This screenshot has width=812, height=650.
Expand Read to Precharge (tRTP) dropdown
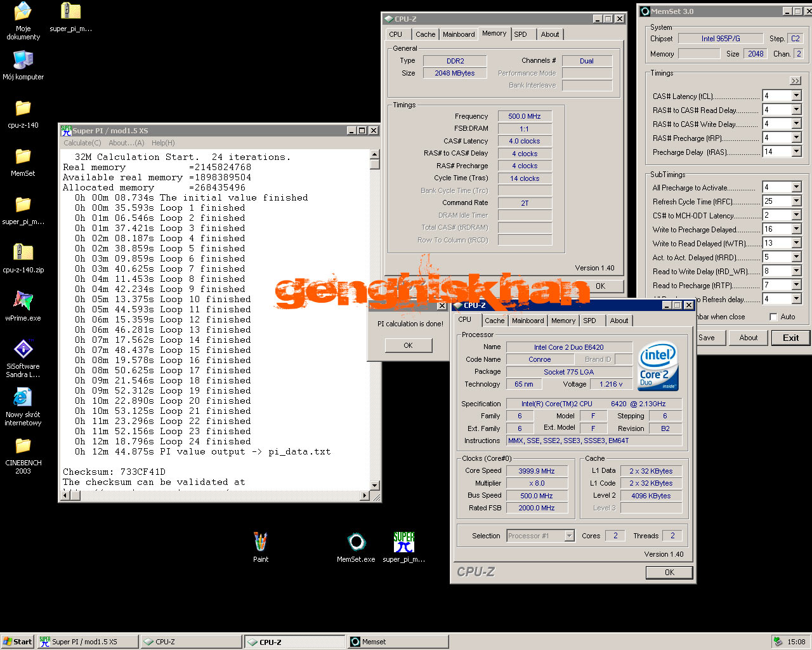point(796,285)
